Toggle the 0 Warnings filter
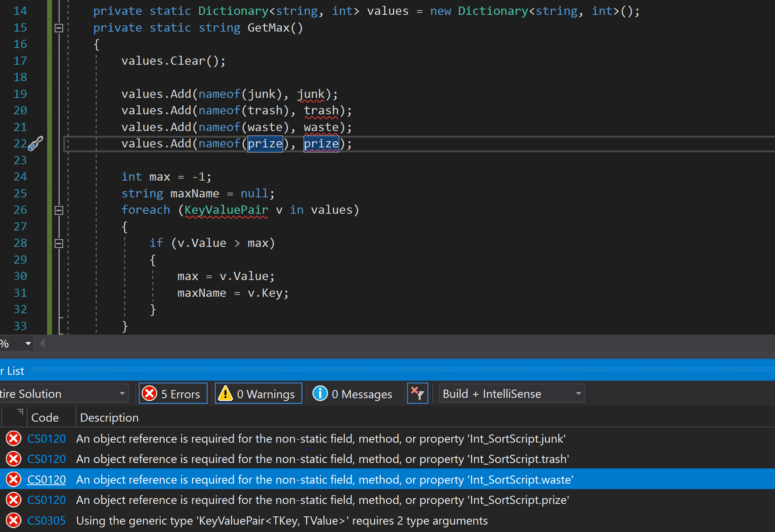The width and height of the screenshot is (775, 532). pos(258,394)
